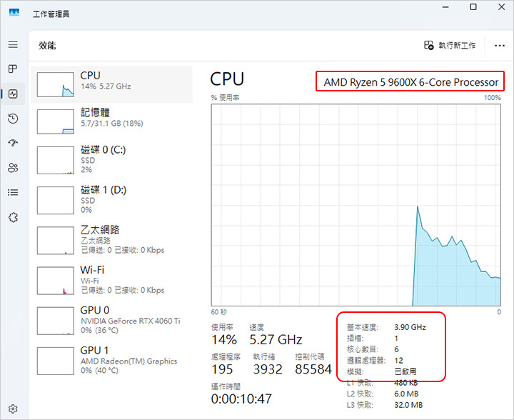This screenshot has height=420, width=514.
Task: Click the CPU mini graph thumbnail
Action: pos(56,84)
